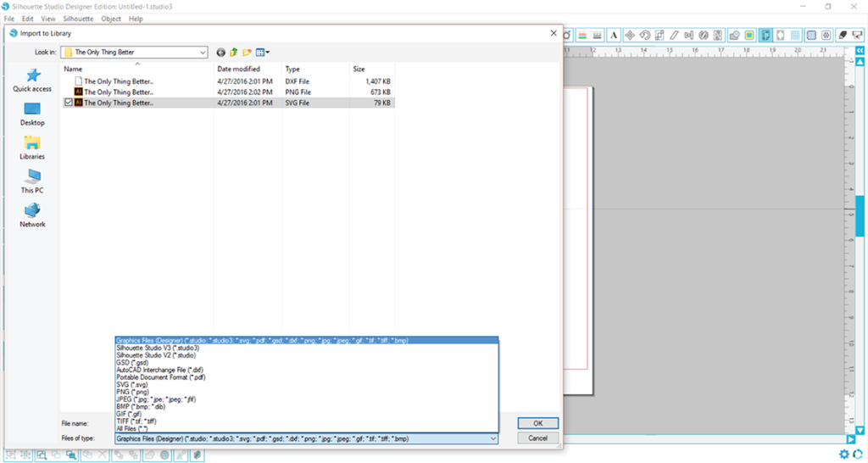Sort files by Date modified column
Screen dimensions: 868x463
pyautogui.click(x=238, y=70)
